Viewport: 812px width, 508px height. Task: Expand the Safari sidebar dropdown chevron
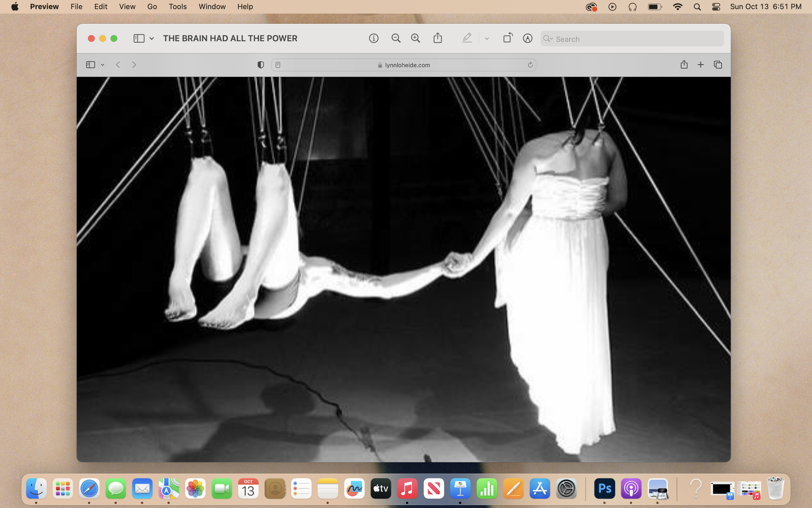pos(102,65)
